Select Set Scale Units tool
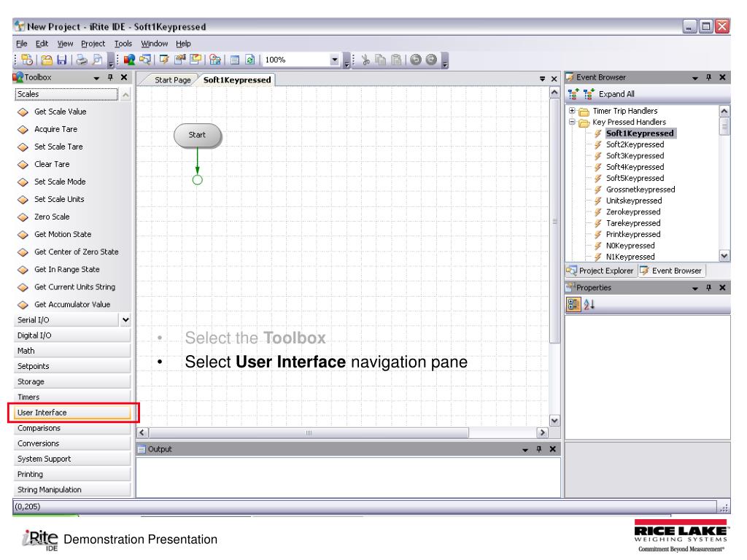The width and height of the screenshot is (747, 560). pyautogui.click(x=59, y=199)
